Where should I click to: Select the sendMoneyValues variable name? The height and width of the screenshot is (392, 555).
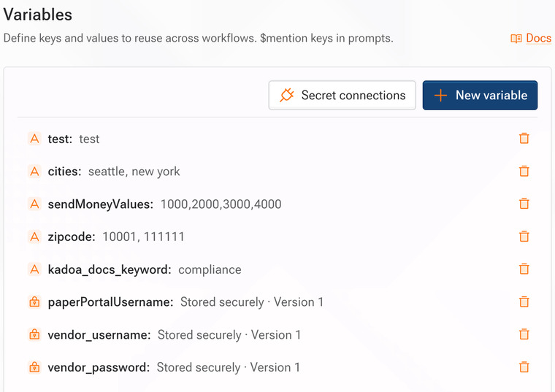tap(101, 204)
